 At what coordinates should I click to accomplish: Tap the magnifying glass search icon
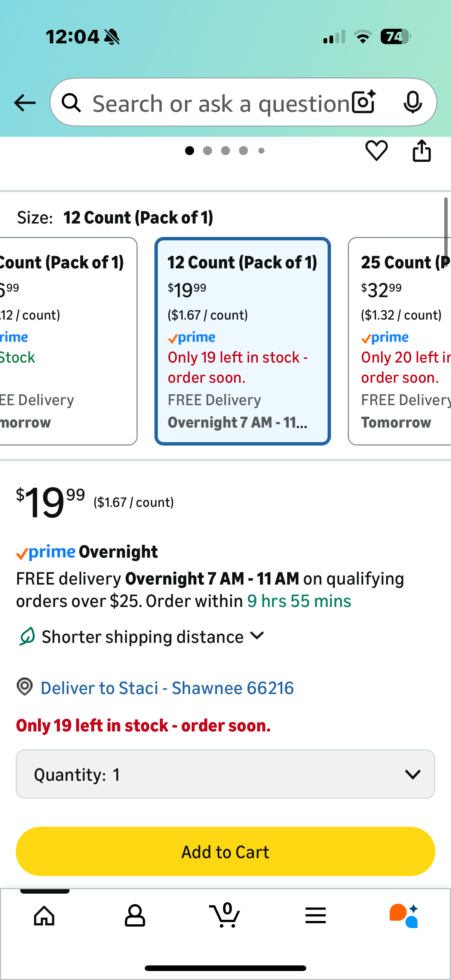click(71, 103)
